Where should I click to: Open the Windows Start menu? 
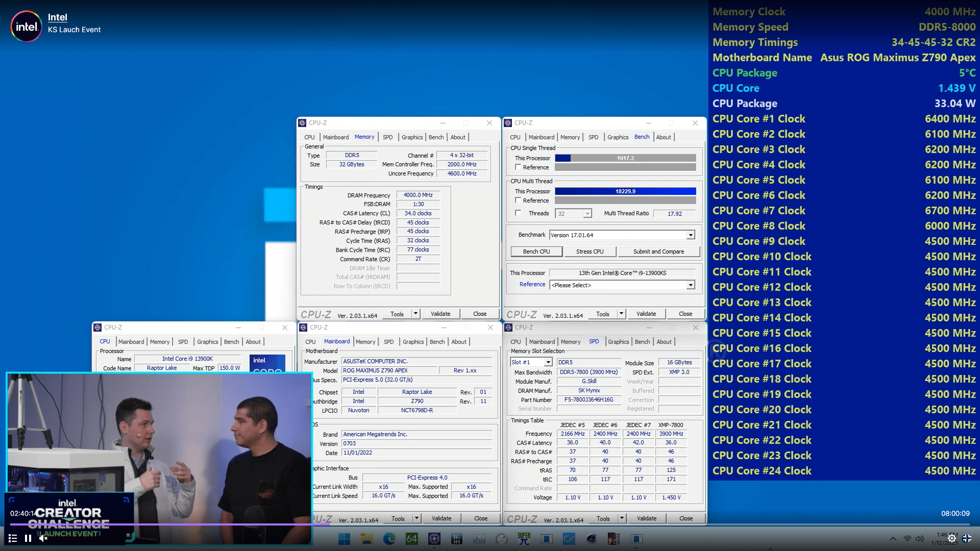[x=345, y=539]
